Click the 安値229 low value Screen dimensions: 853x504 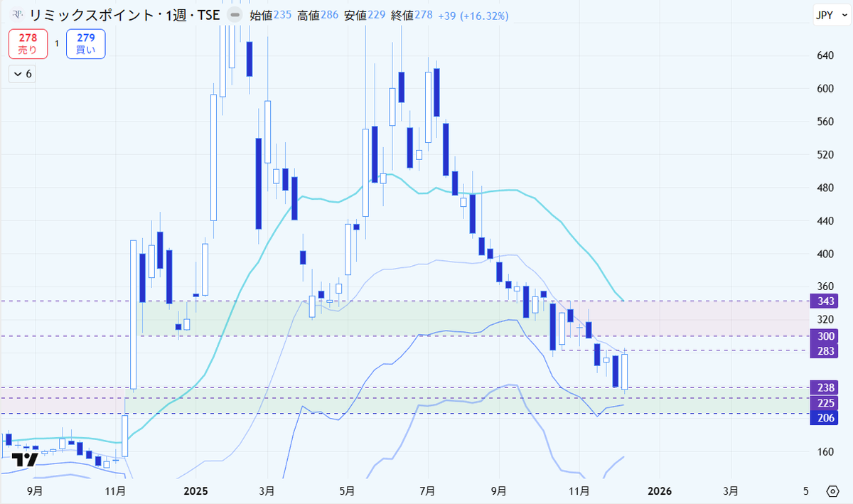(x=364, y=15)
